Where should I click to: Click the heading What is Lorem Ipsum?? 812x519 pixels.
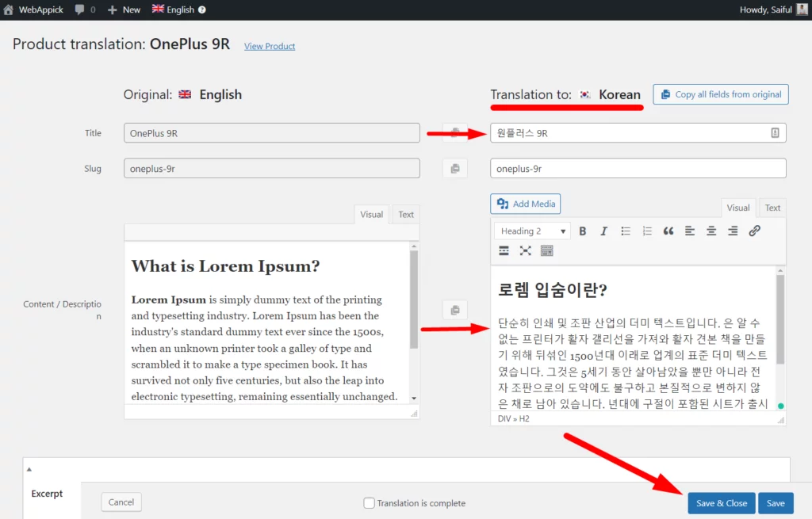pyautogui.click(x=225, y=266)
